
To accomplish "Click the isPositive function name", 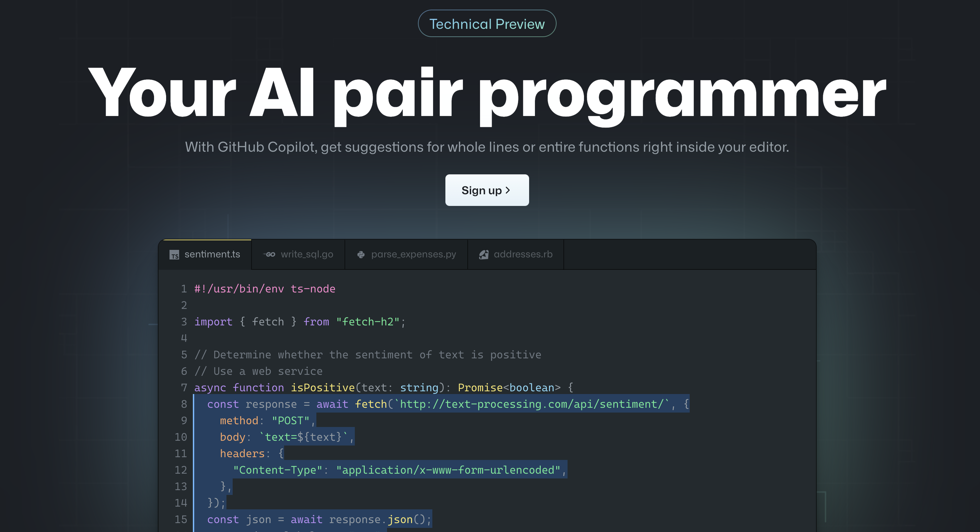I will coord(322,388).
